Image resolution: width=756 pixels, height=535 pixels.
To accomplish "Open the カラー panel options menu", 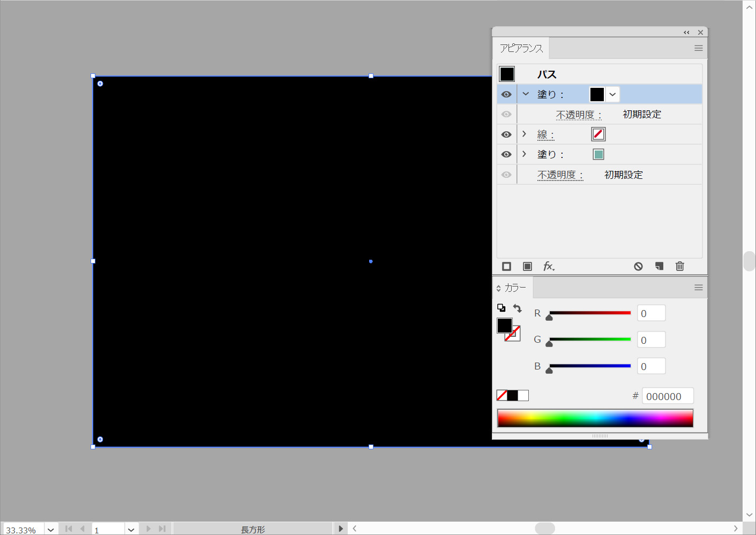I will click(698, 288).
